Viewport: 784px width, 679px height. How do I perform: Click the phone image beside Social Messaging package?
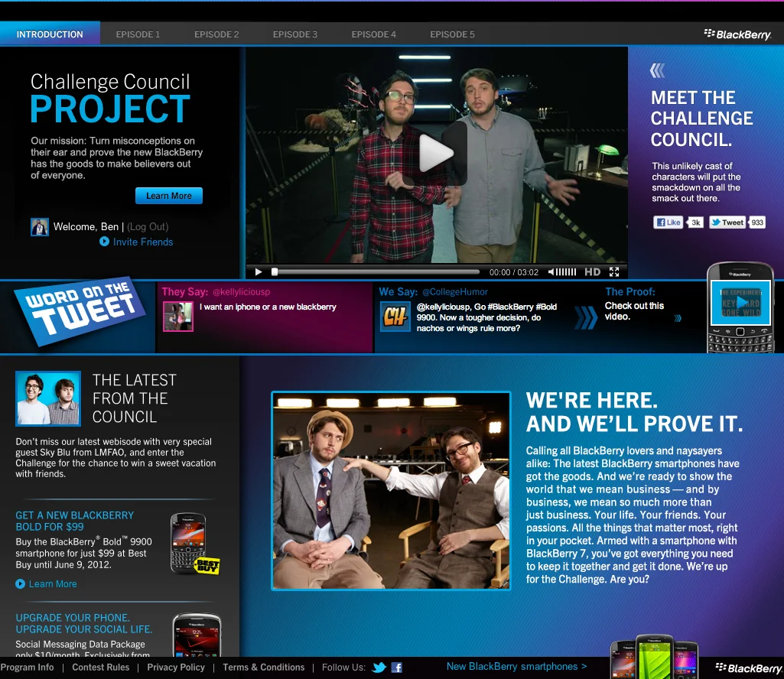(197, 635)
